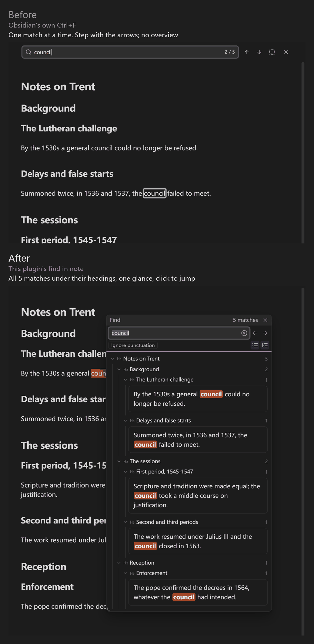314x644 pixels.
Task: Jump to match 'took a middle course'
Action: (x=198, y=496)
